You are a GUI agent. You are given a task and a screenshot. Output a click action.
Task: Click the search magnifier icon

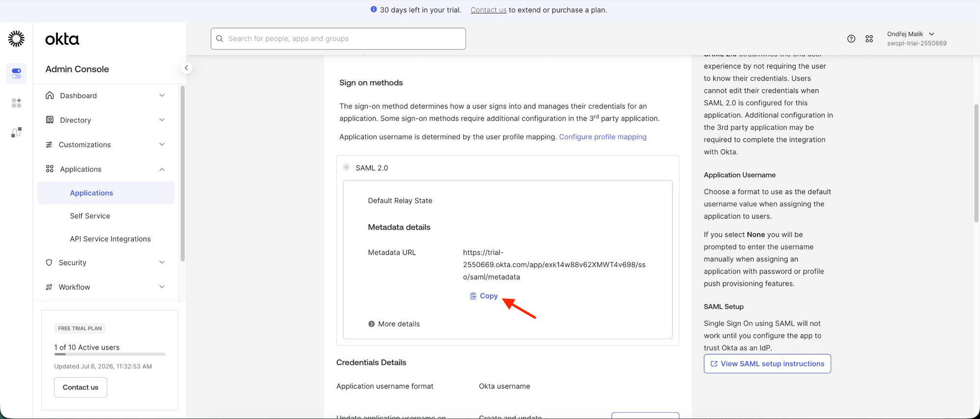[x=220, y=38]
